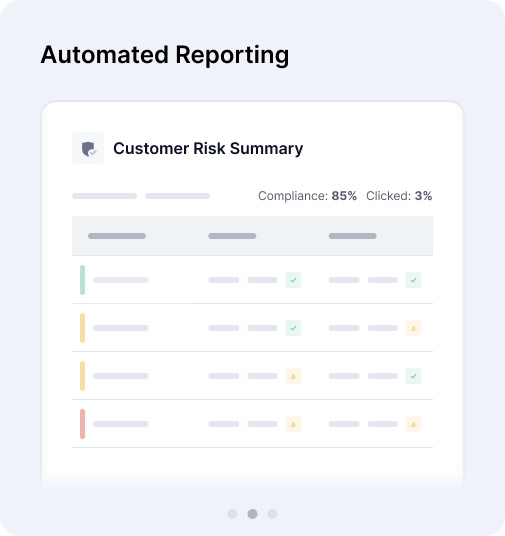Click the green risk indicator bar

pyautogui.click(x=82, y=280)
